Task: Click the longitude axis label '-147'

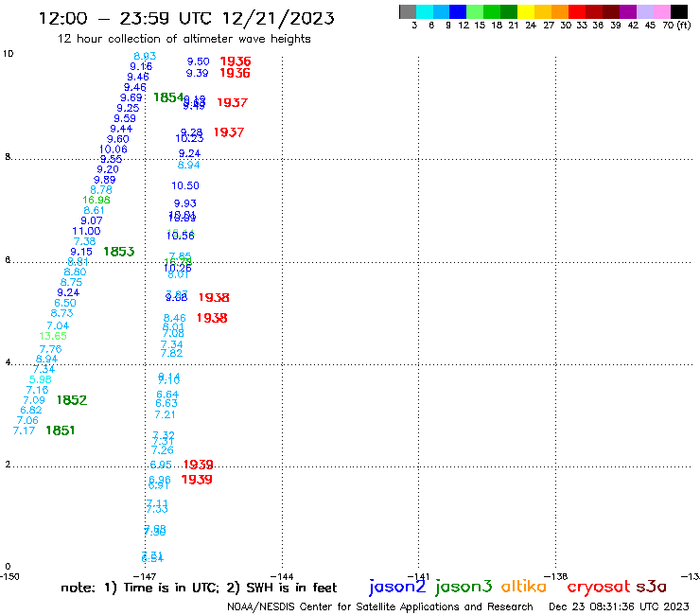Action: (x=145, y=576)
